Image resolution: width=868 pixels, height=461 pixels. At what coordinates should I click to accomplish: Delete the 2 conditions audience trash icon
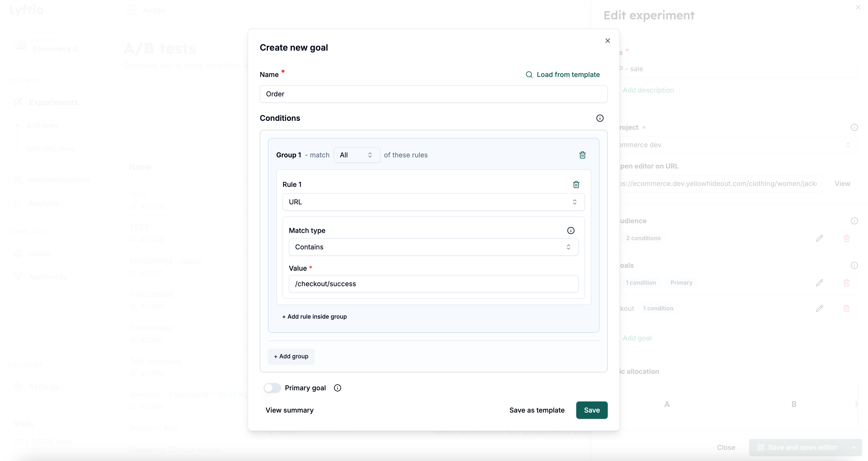[x=846, y=238]
